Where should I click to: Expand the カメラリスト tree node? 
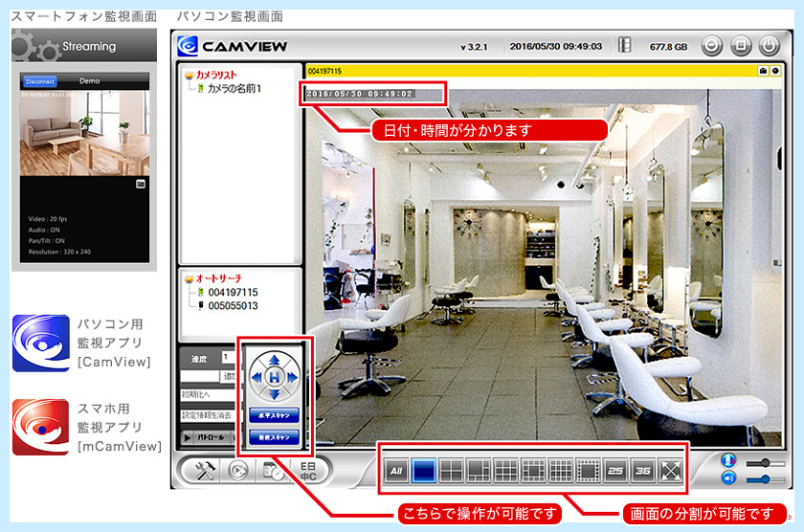click(x=190, y=75)
